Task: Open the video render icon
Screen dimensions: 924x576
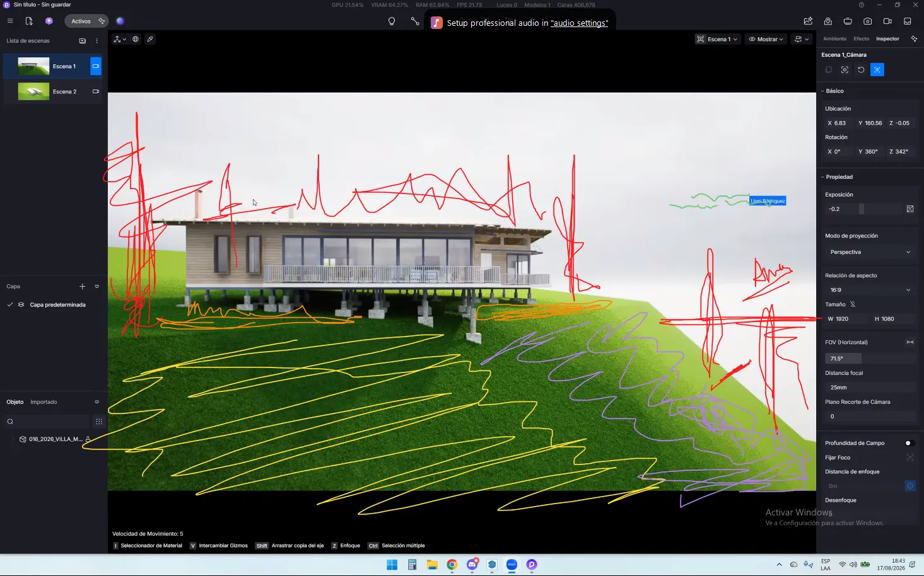Action: [x=887, y=21]
